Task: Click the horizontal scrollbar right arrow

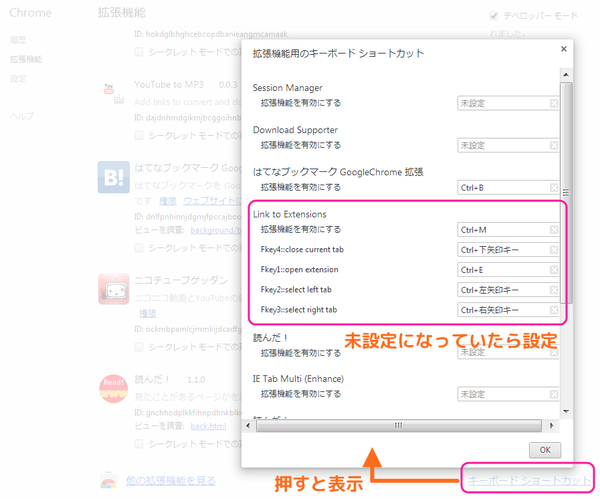Action: click(x=551, y=426)
